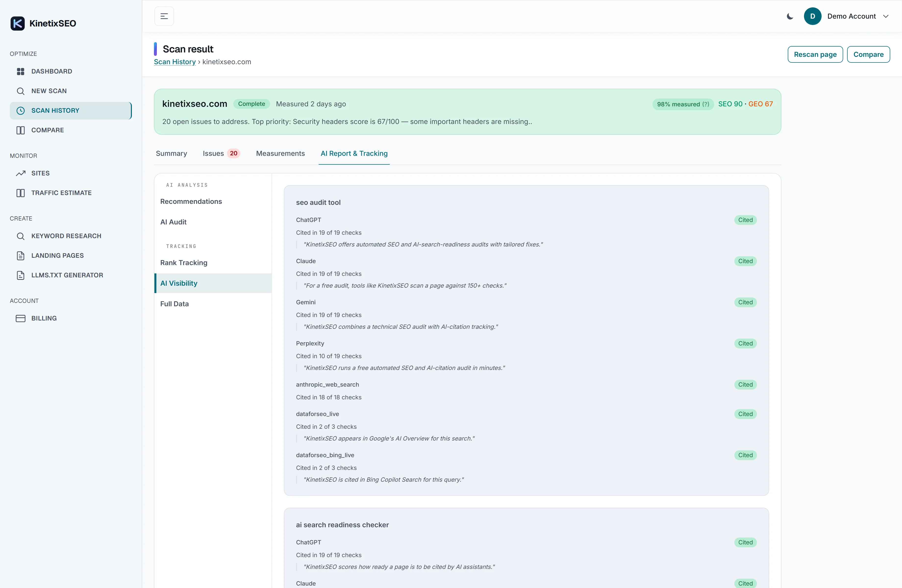Click the "Cited in 10 of 19 checks" text
Viewport: 902px width, 588px height.
[x=329, y=356]
